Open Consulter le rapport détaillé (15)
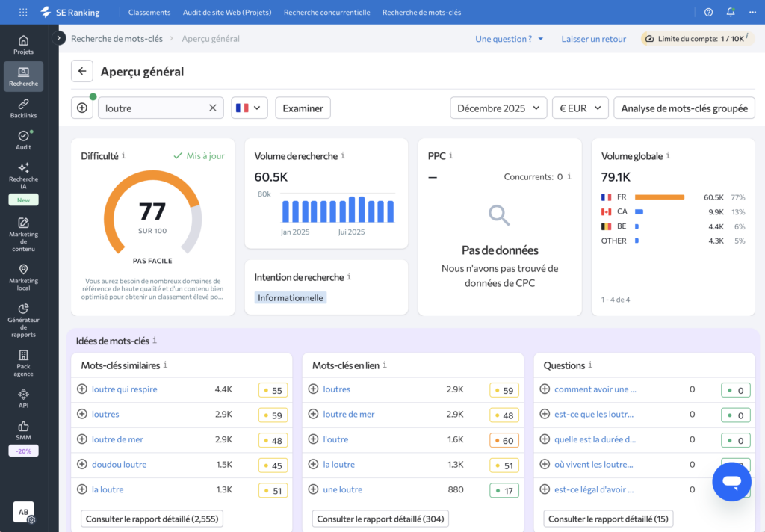This screenshot has height=532, width=765. tap(608, 519)
